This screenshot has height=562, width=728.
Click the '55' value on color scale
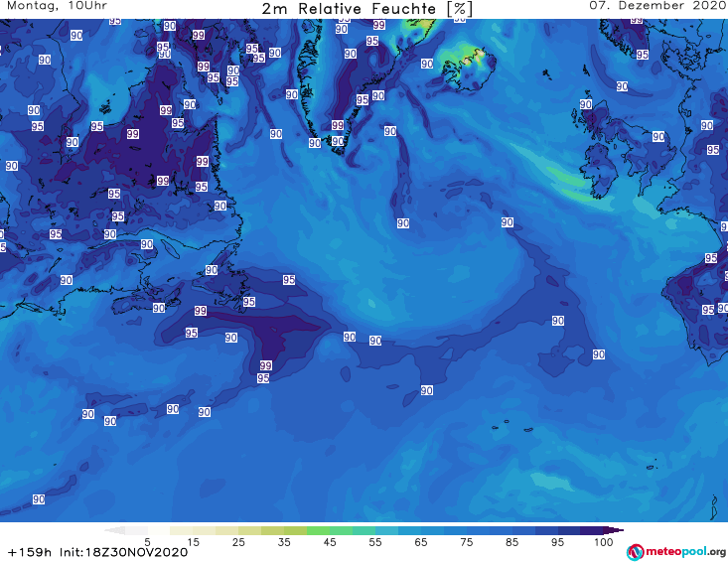[x=375, y=542]
